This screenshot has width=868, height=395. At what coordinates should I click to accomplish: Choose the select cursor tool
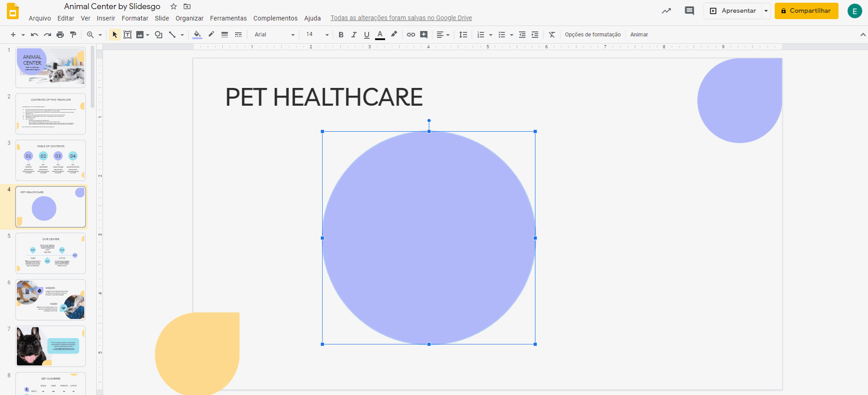coord(115,35)
